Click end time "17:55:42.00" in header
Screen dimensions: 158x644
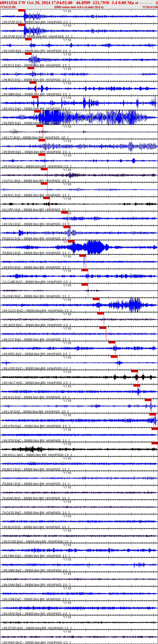(x=150, y=7)
